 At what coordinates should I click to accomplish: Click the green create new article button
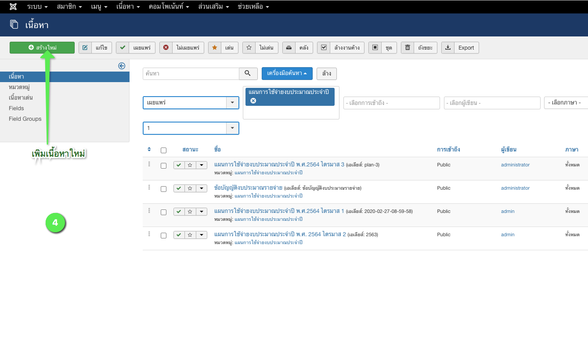(x=42, y=47)
